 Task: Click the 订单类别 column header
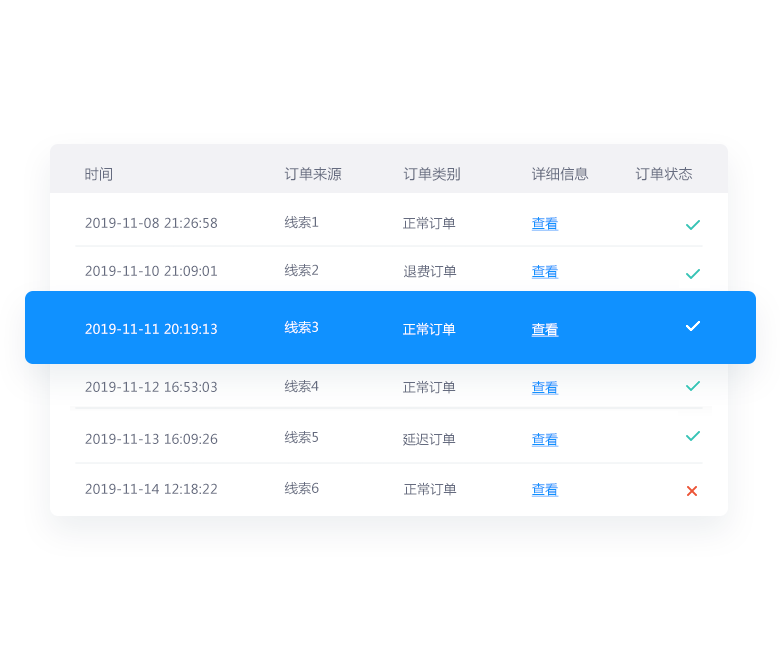click(431, 174)
